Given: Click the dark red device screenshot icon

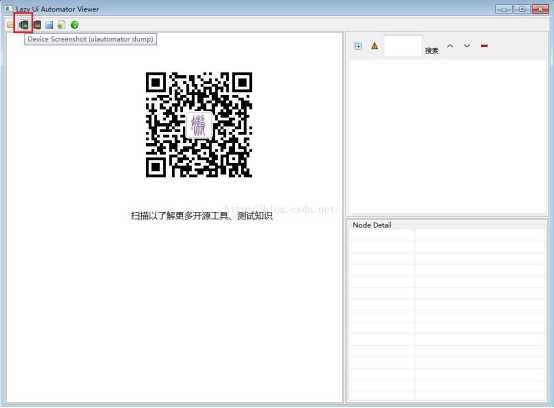Looking at the screenshot, I should click(x=37, y=25).
